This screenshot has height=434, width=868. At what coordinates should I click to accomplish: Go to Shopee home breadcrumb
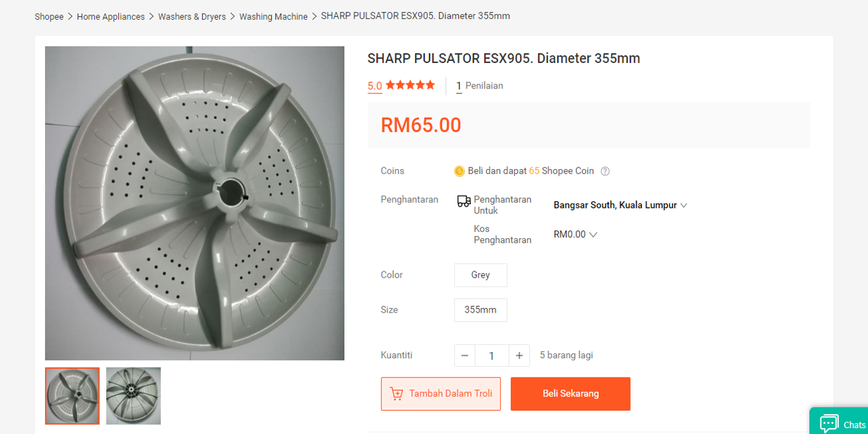click(x=49, y=17)
